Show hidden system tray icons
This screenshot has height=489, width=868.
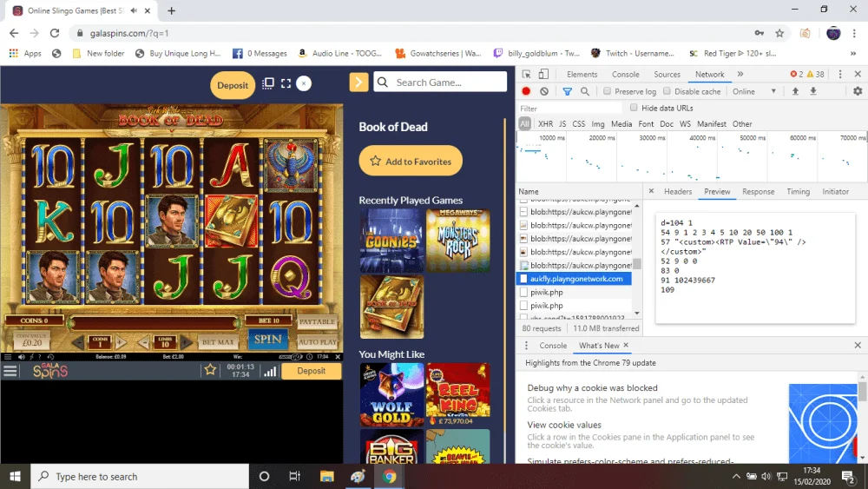tap(736, 476)
